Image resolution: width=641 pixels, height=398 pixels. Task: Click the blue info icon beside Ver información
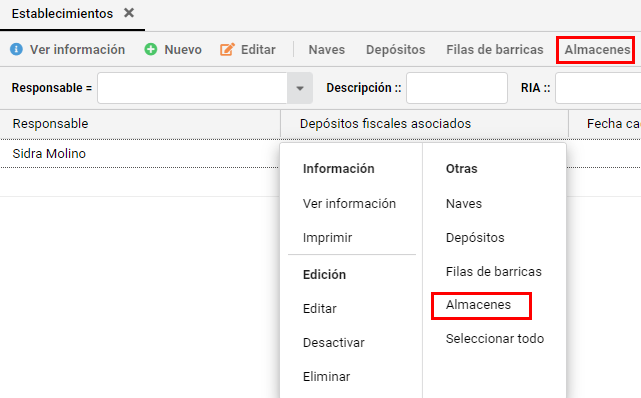[16, 49]
